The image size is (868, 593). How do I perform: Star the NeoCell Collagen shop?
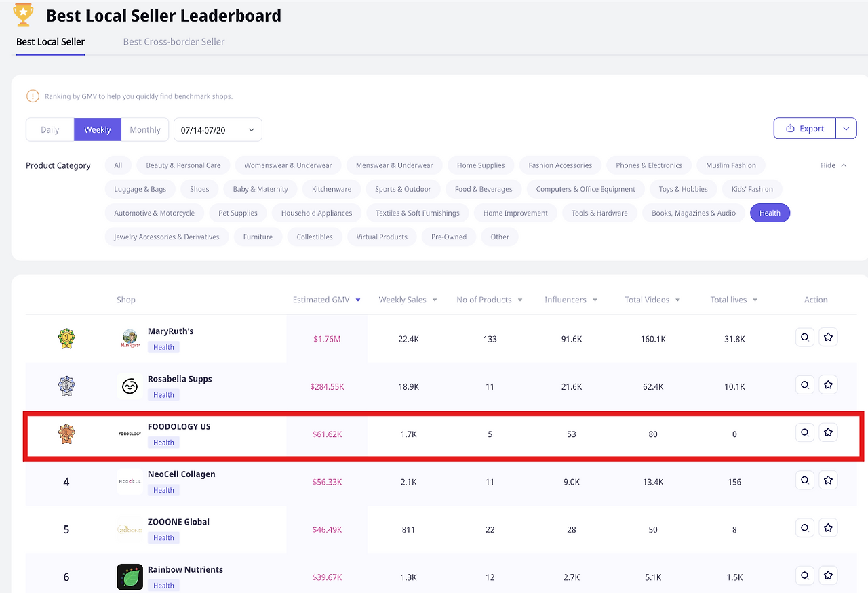828,480
